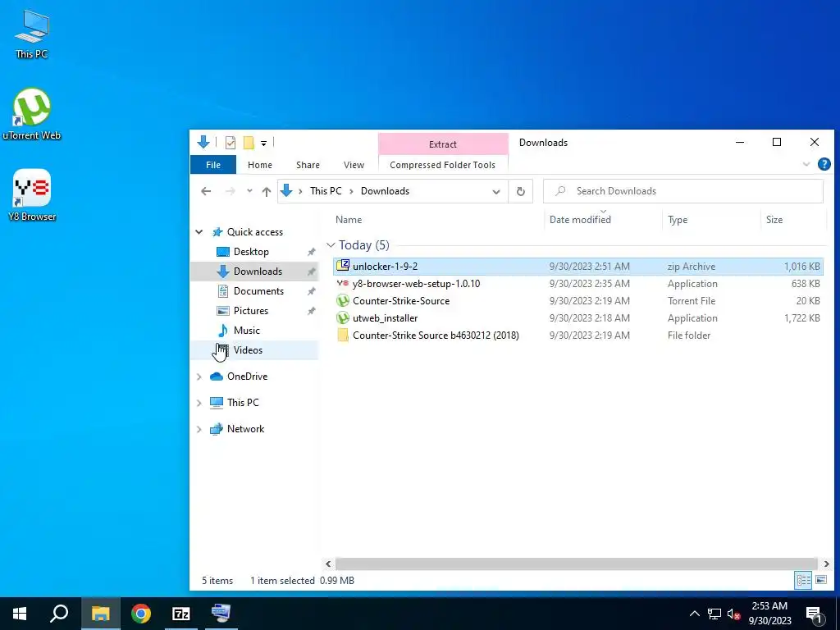
Task: Open Downloads in navigation pane
Action: point(254,271)
